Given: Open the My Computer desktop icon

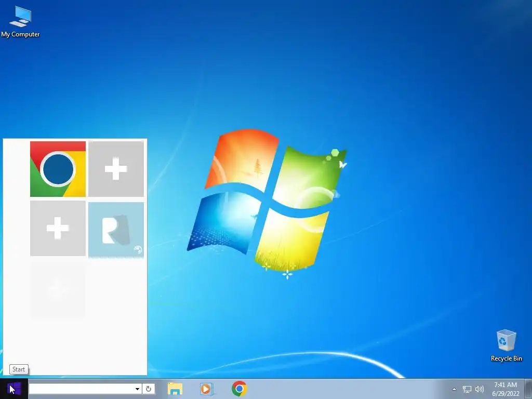Looking at the screenshot, I should click(20, 21).
